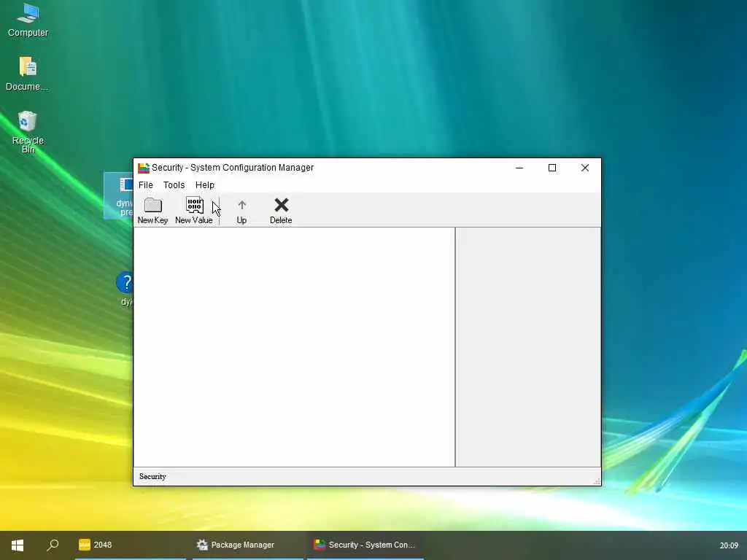
Task: Open taskbar search magnifier
Action: click(x=53, y=545)
